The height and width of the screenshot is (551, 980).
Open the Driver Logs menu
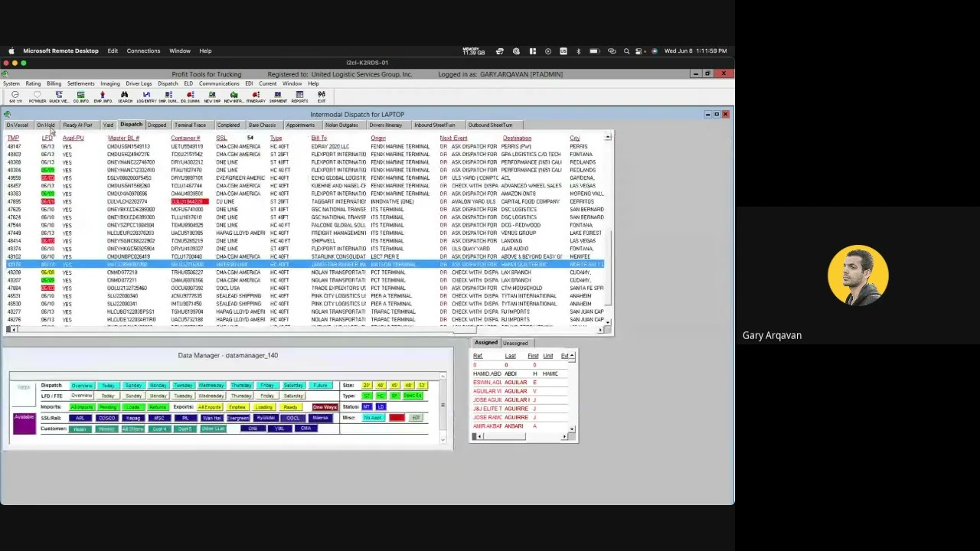(x=139, y=83)
